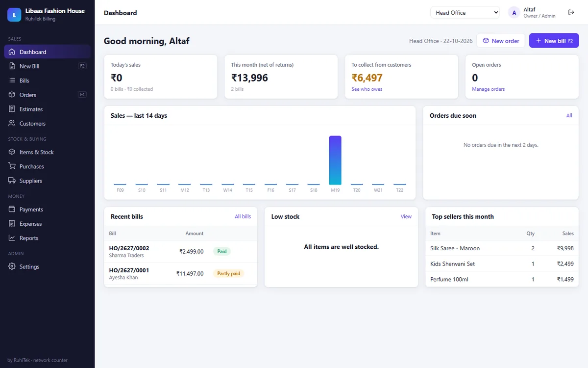Click the ₹2,499.00 bill amount
This screenshot has height=368, width=588.
[x=191, y=251]
